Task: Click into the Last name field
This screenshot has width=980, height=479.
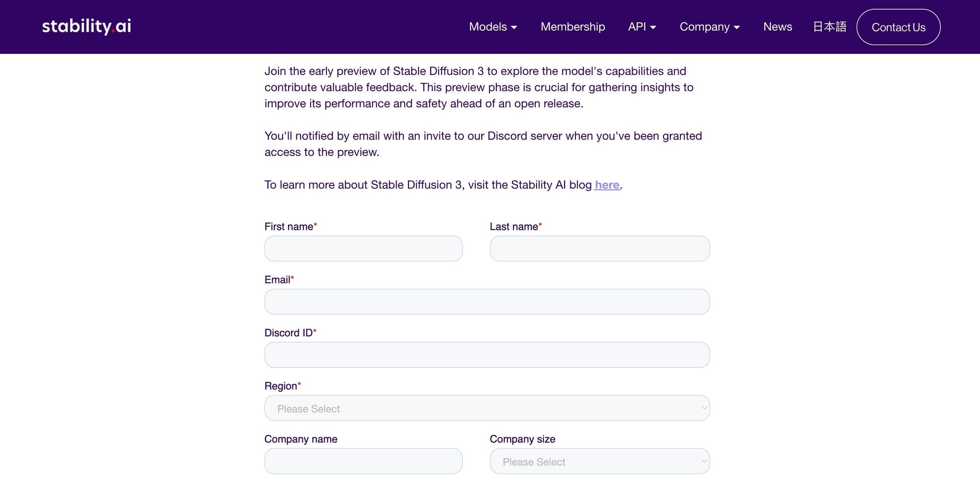Action: 599,248
